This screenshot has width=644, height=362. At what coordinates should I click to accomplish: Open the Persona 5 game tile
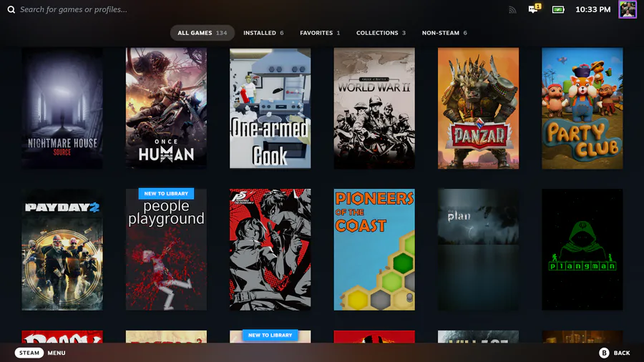tap(270, 250)
